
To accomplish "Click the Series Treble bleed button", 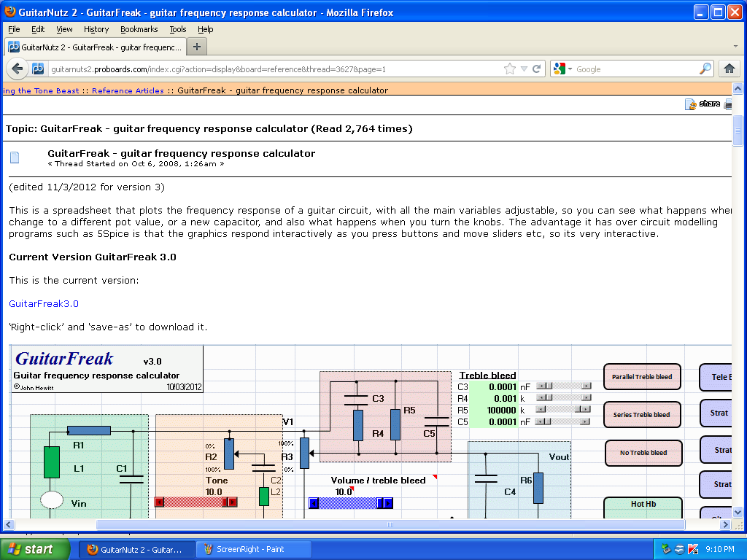I will coord(642,415).
